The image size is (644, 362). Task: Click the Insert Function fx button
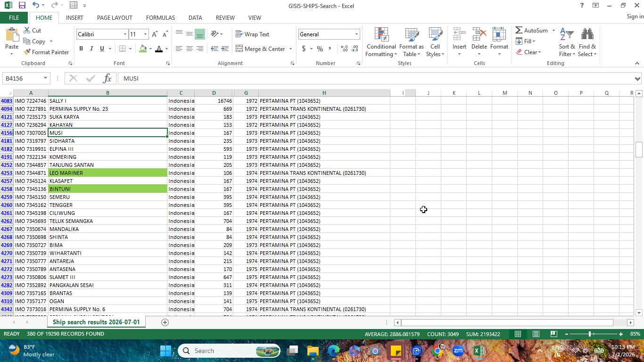click(107, 78)
